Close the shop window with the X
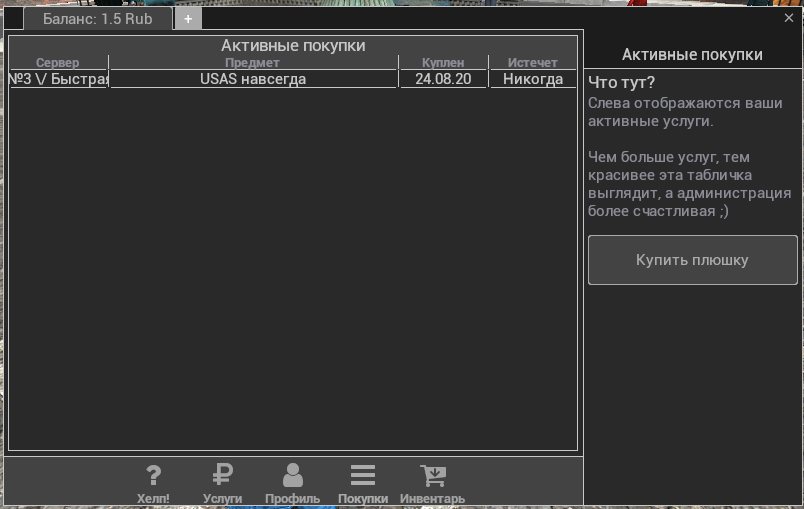 tap(789, 17)
